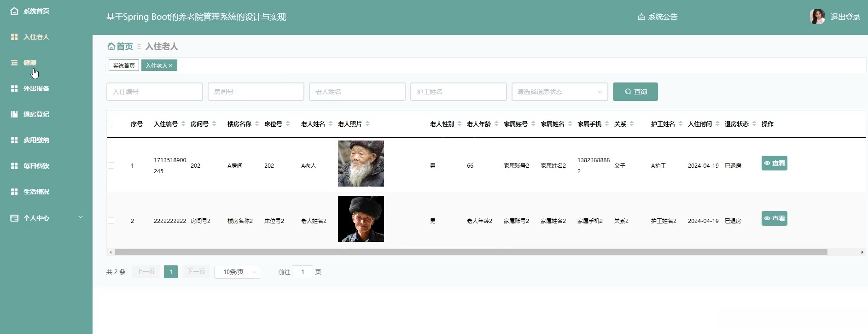Sort by 家属账号 column arrows
Screen dimensions: 868x334
coord(533,124)
